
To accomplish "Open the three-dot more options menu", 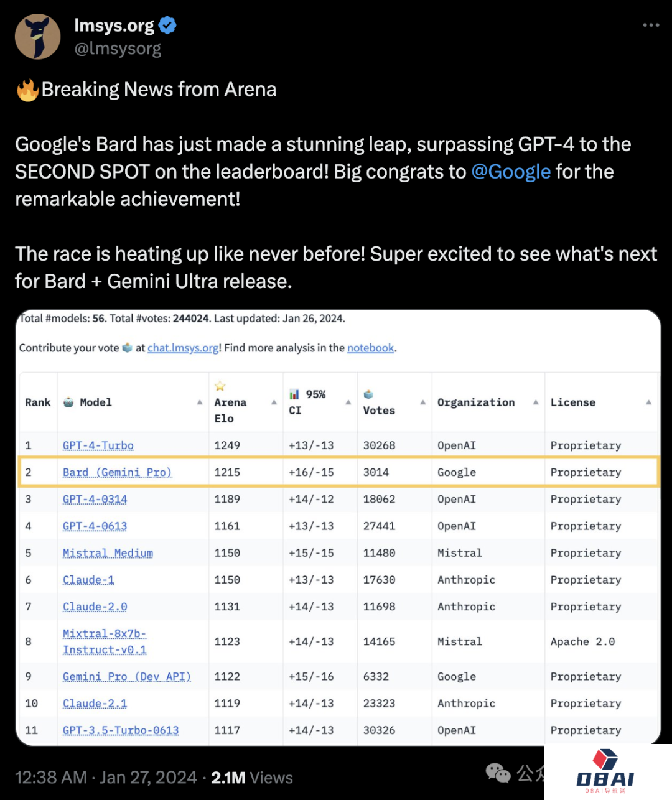I will pos(651,25).
